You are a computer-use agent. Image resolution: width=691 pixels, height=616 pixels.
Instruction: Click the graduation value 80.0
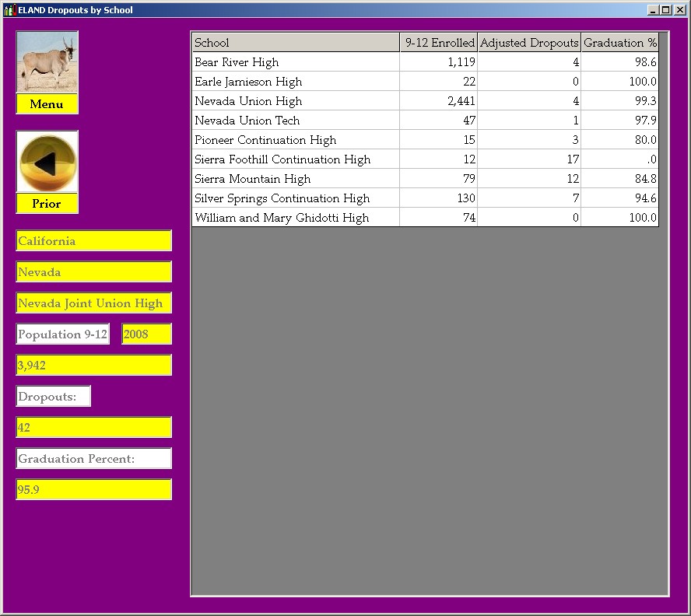click(646, 140)
